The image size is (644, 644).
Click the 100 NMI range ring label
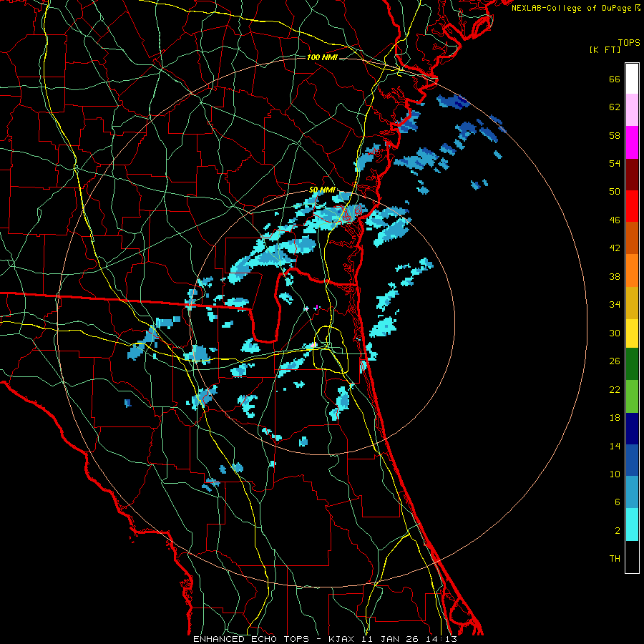[322, 57]
